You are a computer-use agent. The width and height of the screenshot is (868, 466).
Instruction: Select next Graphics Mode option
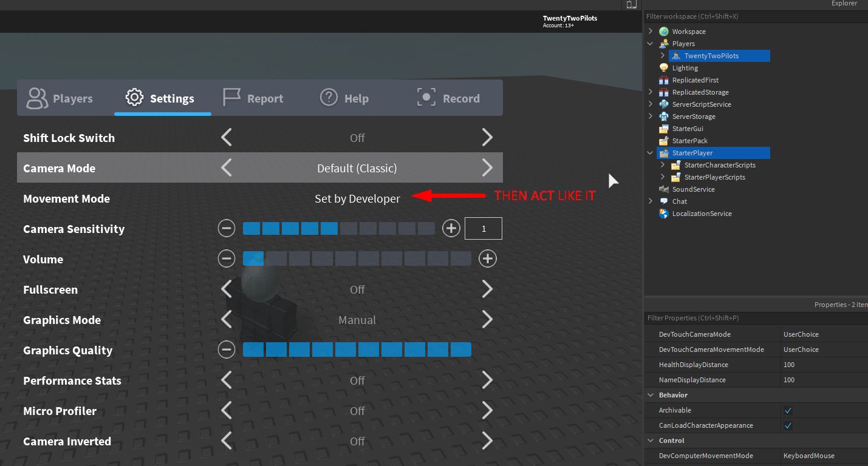pos(487,320)
